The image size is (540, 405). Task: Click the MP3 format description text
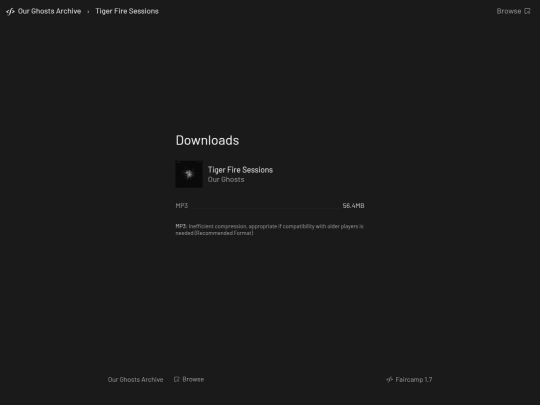[270, 230]
